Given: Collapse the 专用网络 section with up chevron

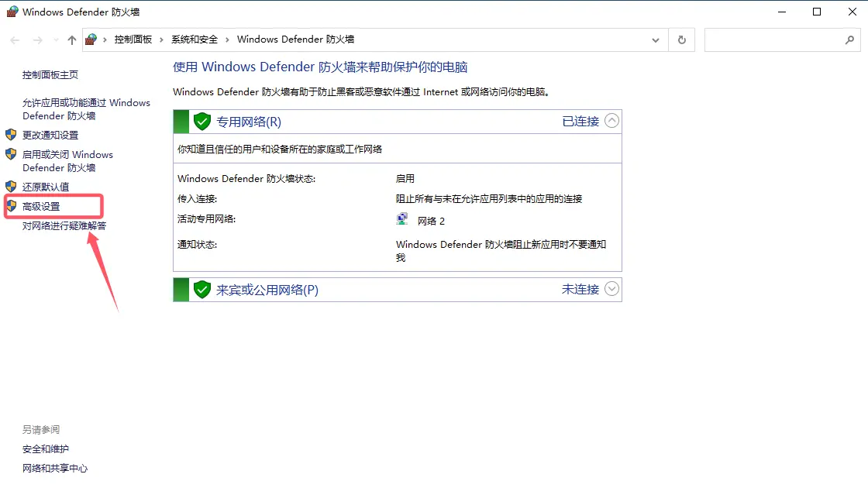Looking at the screenshot, I should point(611,121).
